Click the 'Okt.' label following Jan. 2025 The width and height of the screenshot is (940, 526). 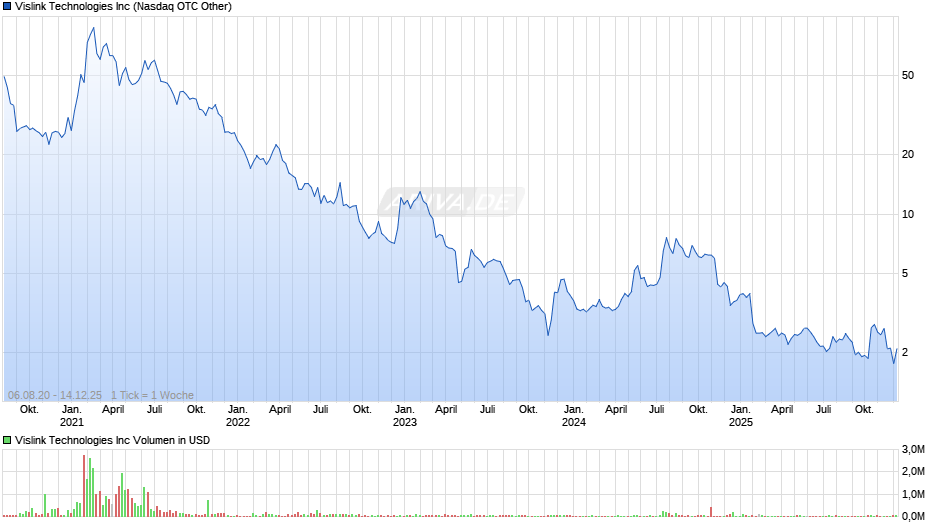(x=864, y=410)
